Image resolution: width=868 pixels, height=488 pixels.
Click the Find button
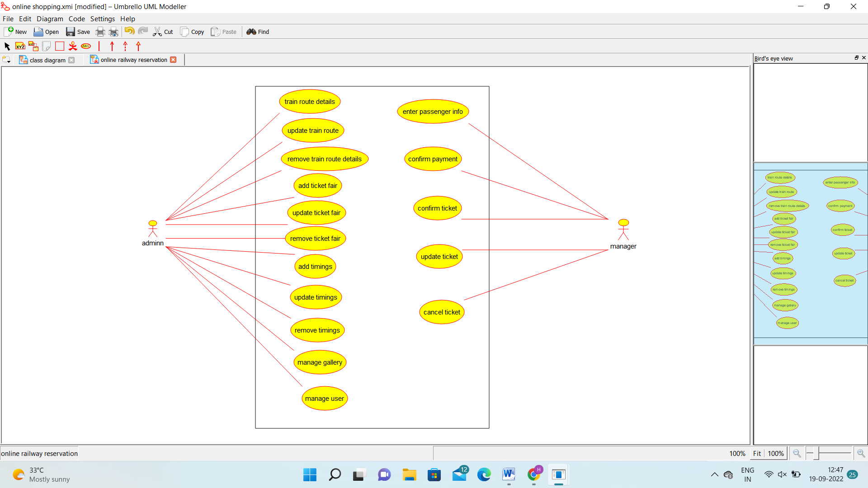tap(258, 32)
